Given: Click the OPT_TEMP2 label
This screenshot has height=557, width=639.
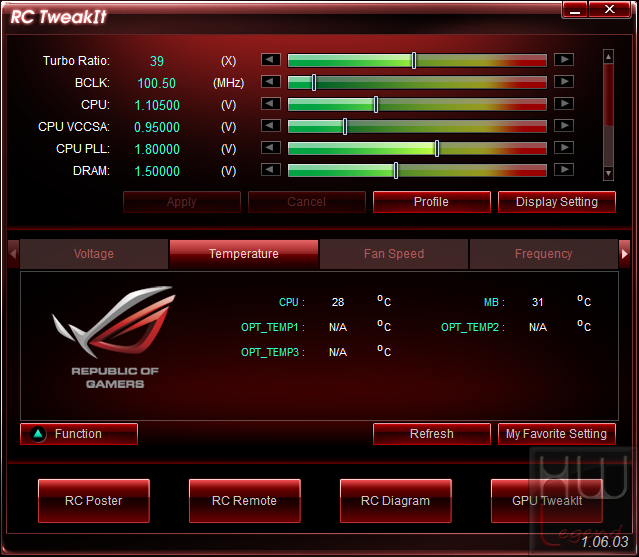Looking at the screenshot, I should click(x=473, y=327).
